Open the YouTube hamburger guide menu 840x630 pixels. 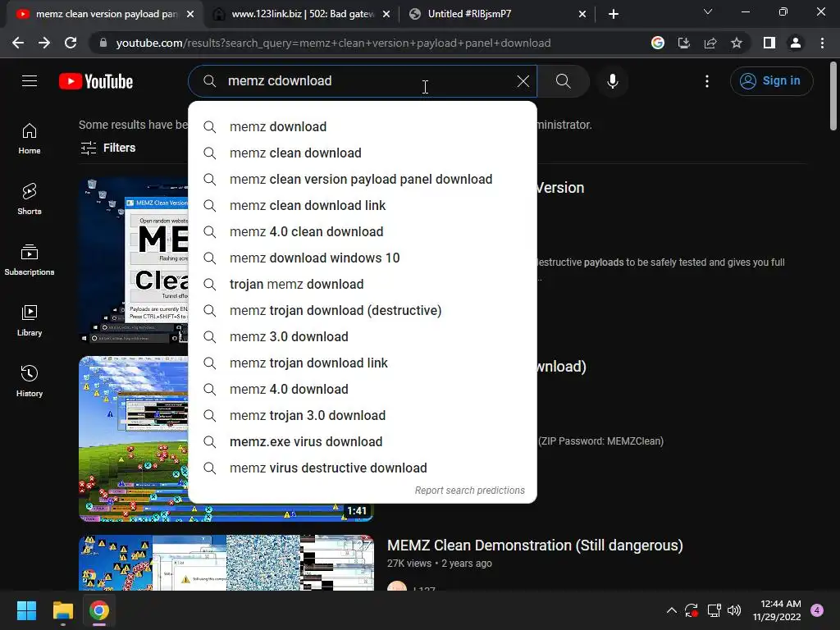[30, 81]
